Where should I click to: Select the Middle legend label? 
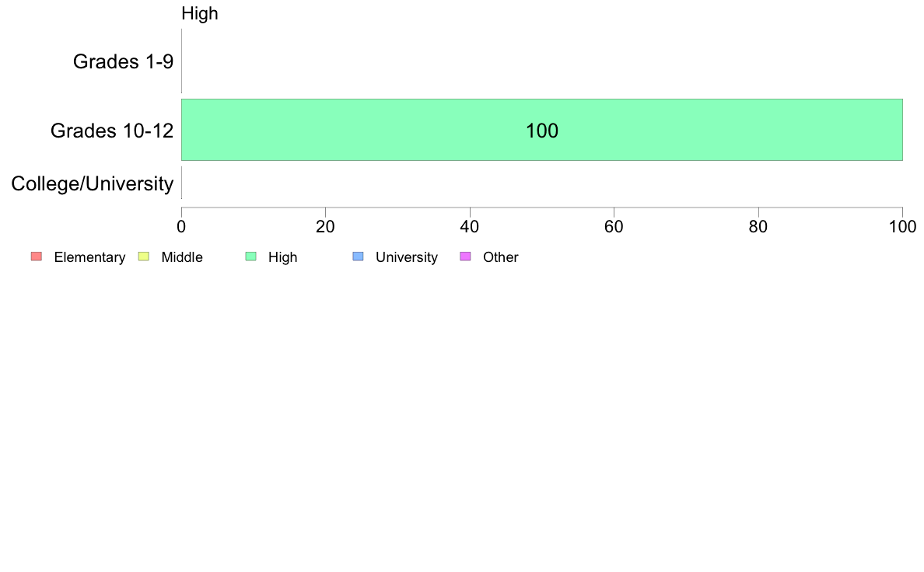(182, 257)
